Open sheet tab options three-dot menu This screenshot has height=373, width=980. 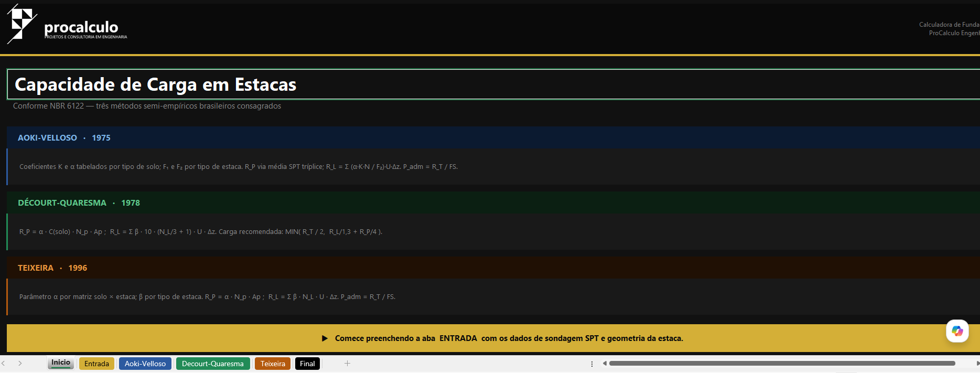click(x=592, y=364)
